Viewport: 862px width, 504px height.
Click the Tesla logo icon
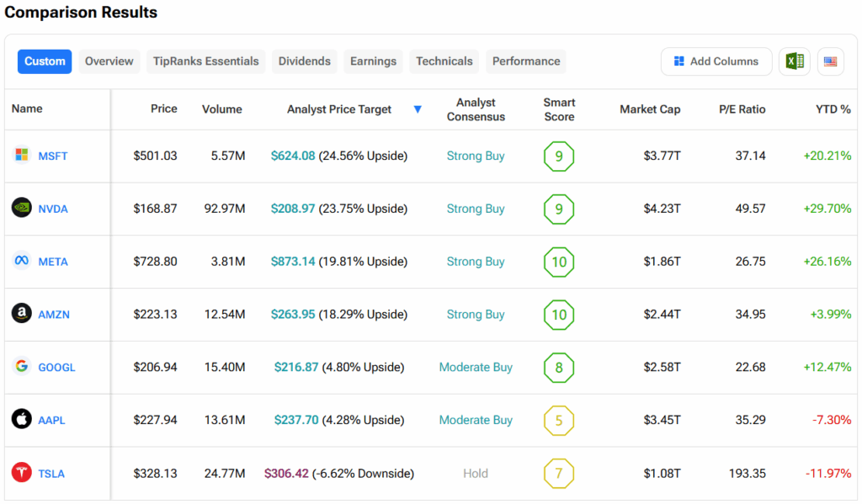coord(22,473)
